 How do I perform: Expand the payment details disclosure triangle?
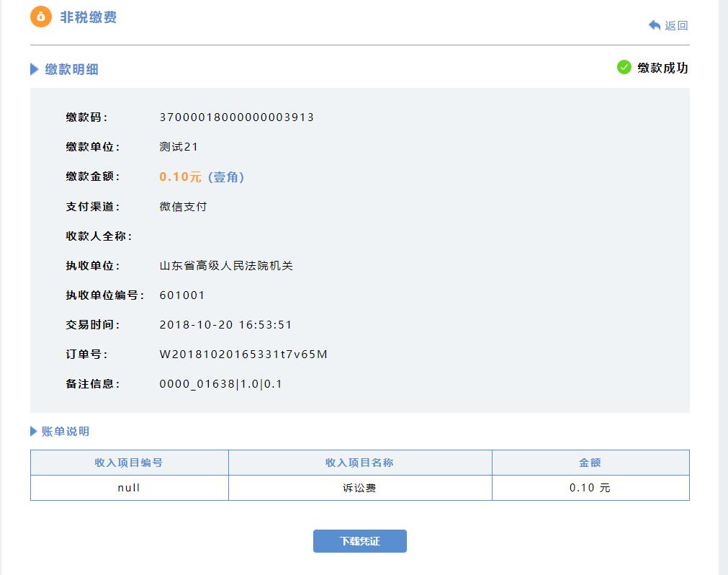click(32, 69)
